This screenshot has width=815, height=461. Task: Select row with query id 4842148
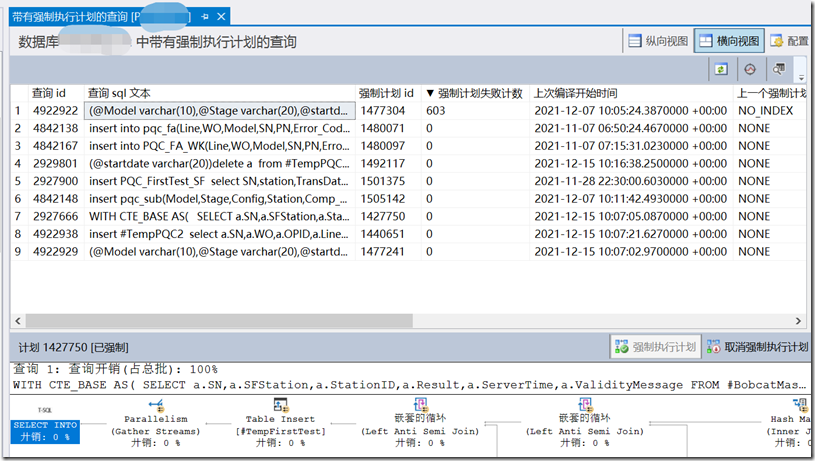coord(408,199)
